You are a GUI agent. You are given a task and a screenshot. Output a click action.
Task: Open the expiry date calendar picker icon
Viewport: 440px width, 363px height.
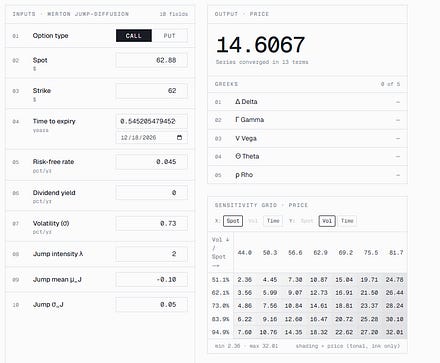click(179, 137)
